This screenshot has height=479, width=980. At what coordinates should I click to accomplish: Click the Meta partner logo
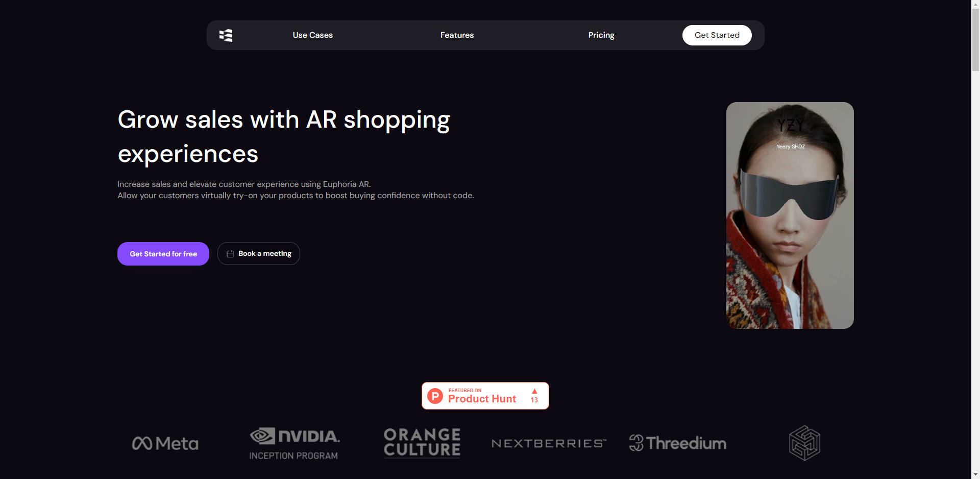pos(165,443)
